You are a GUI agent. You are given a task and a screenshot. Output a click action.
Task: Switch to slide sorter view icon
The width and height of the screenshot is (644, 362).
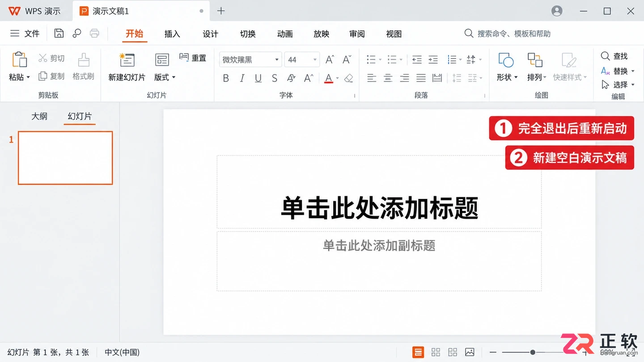click(x=436, y=352)
